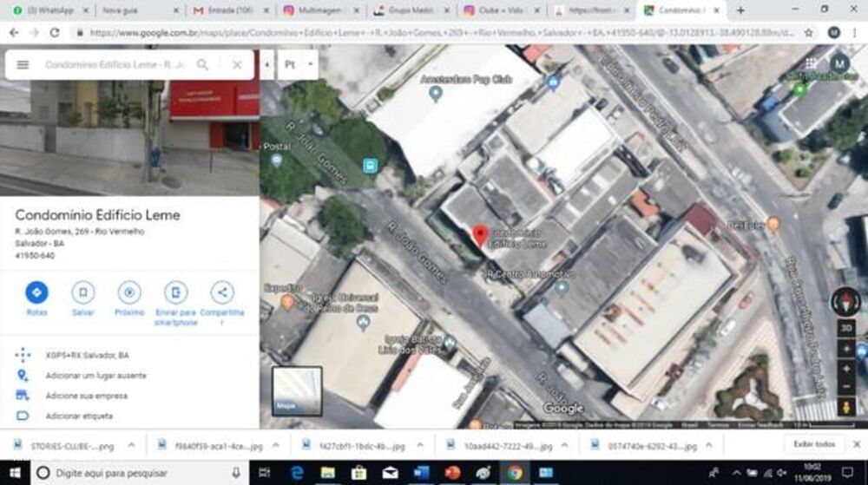Screen dimensions: 868x485
Task: Open the Google Maps hamburger menu
Action: [x=23, y=65]
